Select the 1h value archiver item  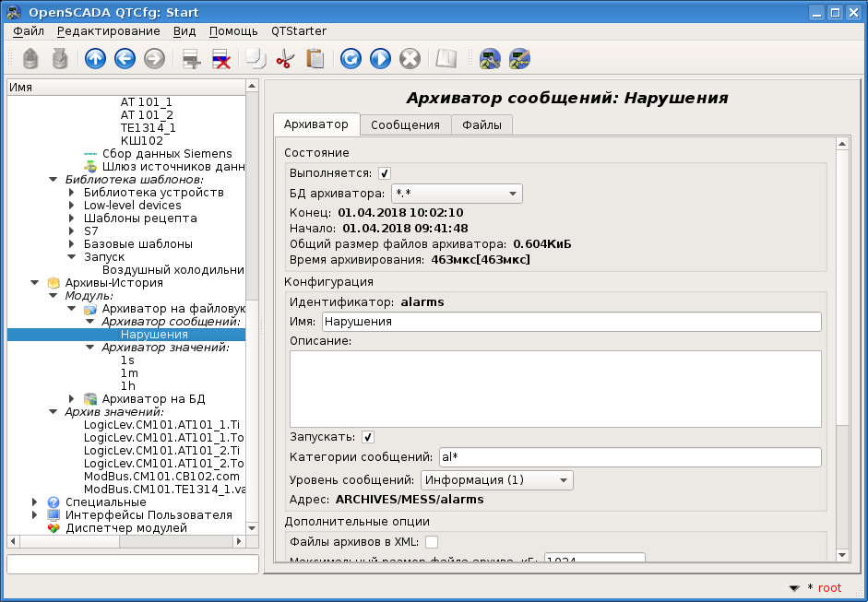pos(128,386)
